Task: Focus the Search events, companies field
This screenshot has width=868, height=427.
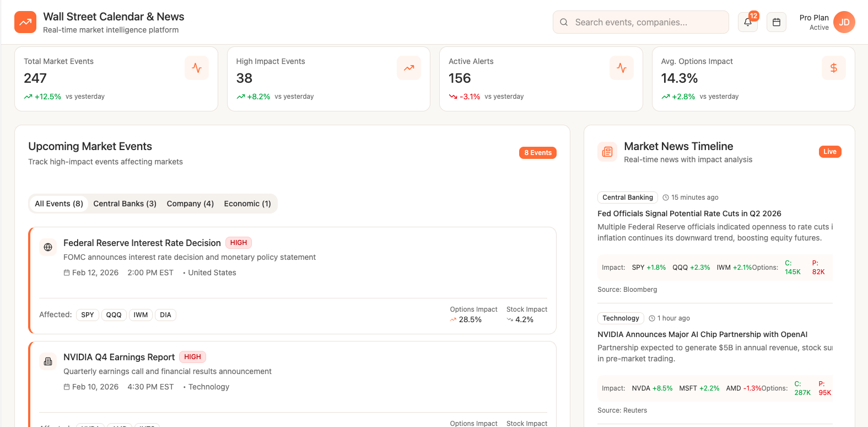Action: coord(641,22)
